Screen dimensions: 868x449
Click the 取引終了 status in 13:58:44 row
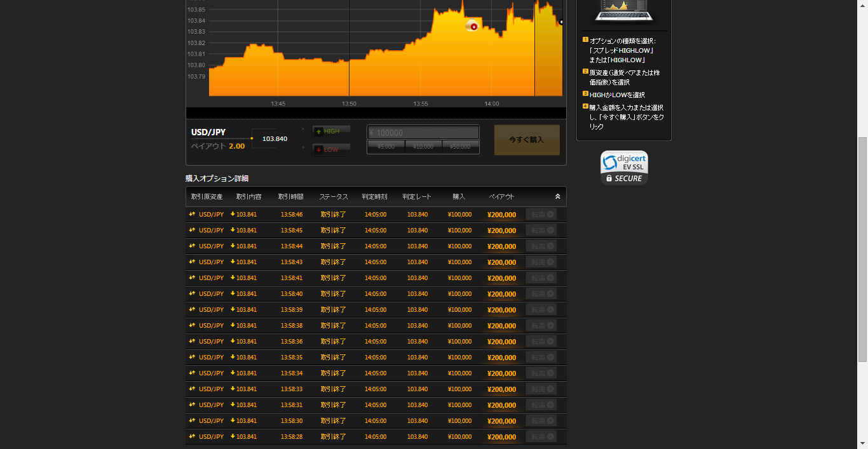(x=334, y=246)
